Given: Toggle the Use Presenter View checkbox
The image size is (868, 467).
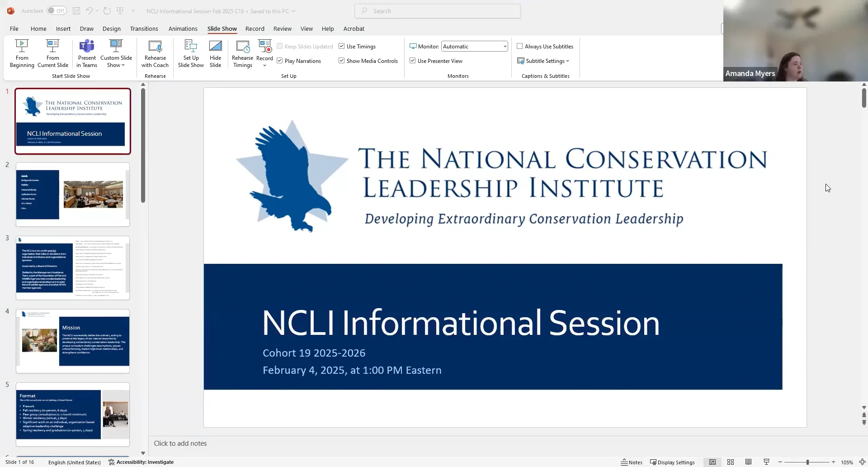Looking at the screenshot, I should pyautogui.click(x=413, y=61).
